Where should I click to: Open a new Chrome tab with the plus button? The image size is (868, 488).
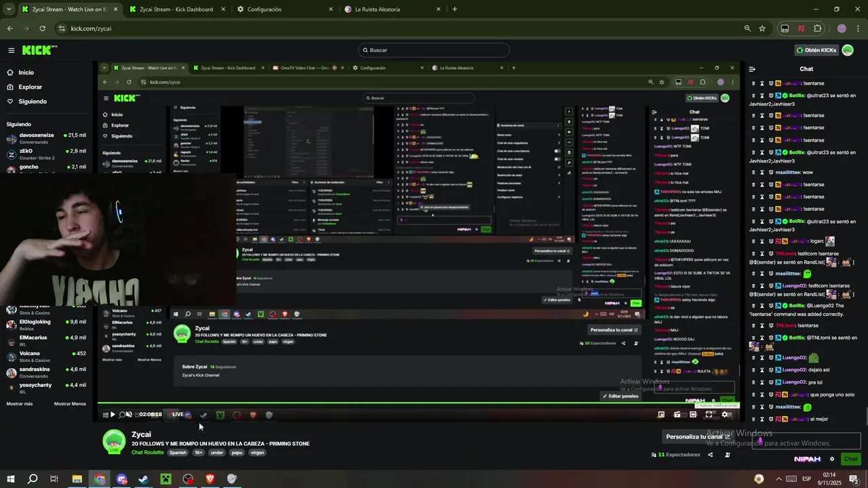[454, 9]
